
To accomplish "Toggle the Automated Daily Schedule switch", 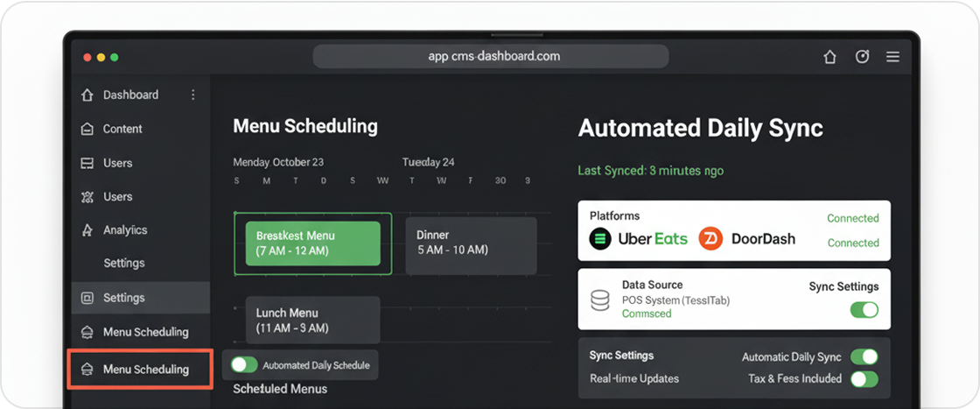I will pyautogui.click(x=244, y=365).
